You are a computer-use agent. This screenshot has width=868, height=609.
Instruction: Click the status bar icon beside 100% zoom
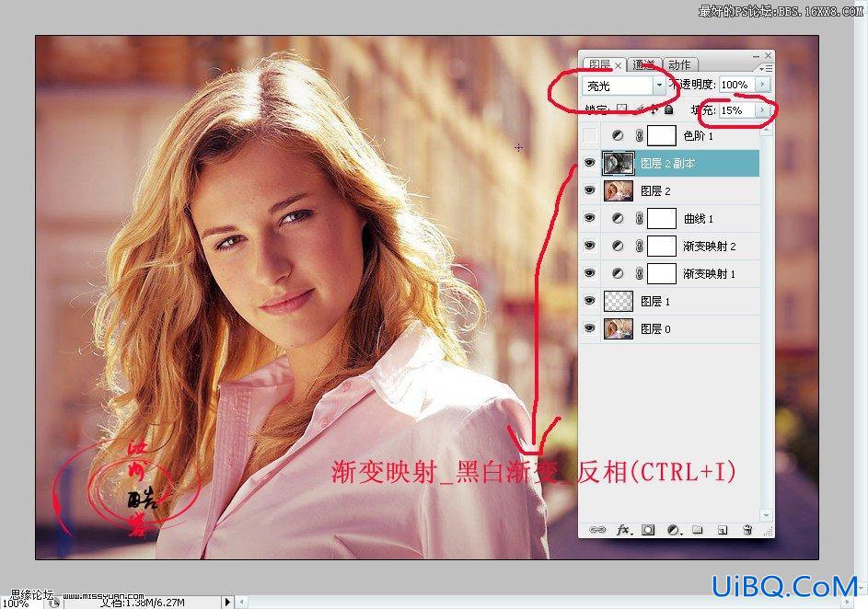pyautogui.click(x=53, y=603)
